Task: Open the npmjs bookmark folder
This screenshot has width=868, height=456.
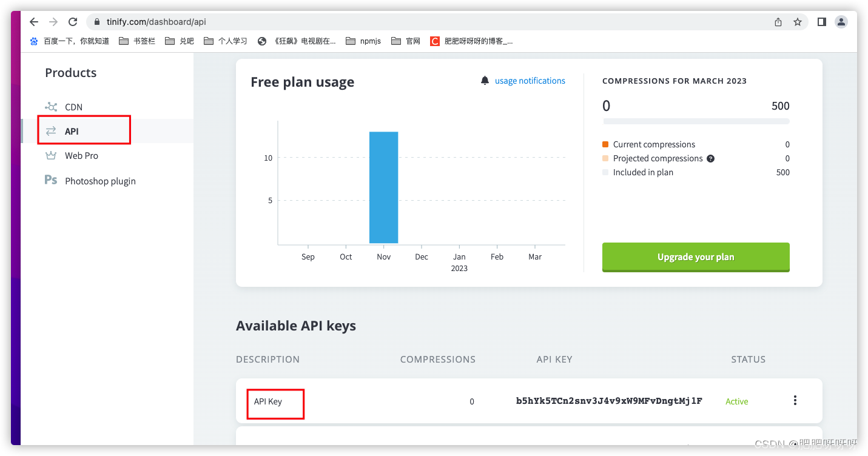Action: tap(363, 41)
